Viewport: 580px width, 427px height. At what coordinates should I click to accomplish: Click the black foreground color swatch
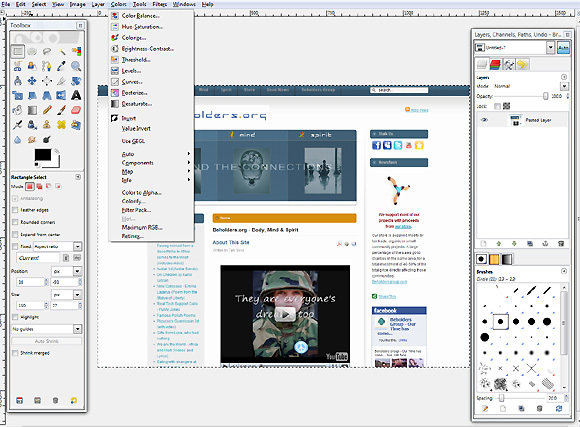click(x=43, y=155)
